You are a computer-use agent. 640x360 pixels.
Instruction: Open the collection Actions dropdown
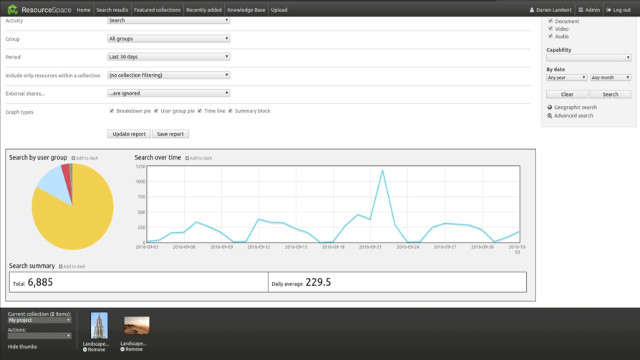pos(40,336)
